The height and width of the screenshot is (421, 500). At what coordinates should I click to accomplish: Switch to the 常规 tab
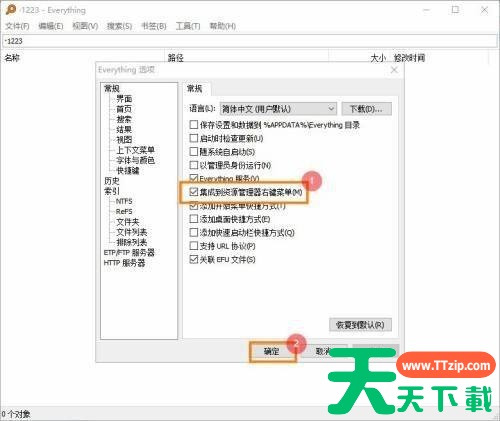click(195, 89)
